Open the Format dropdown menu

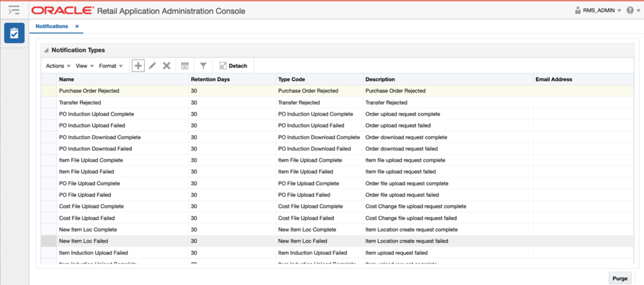(x=111, y=66)
